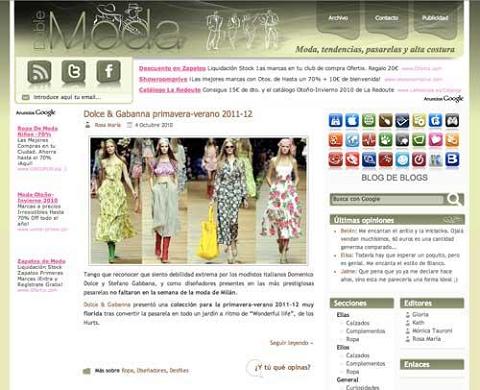Select 'Calzados' under the Ellas section
Viewport: 480px width, 390px height.
point(358,323)
